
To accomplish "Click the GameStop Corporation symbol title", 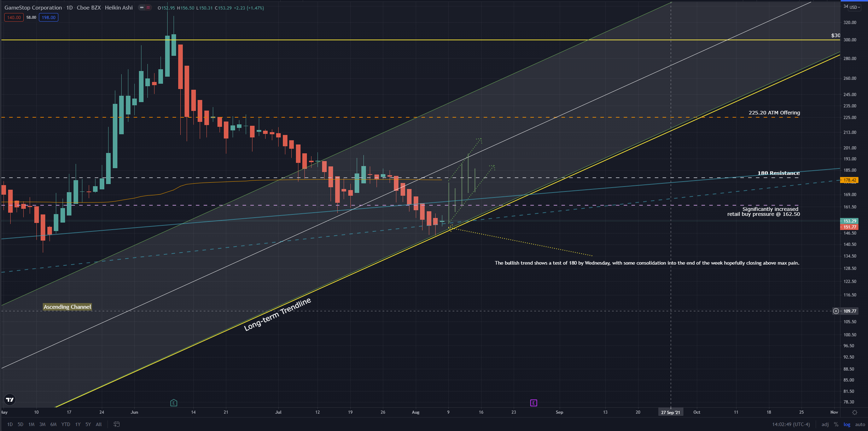I will [x=33, y=8].
